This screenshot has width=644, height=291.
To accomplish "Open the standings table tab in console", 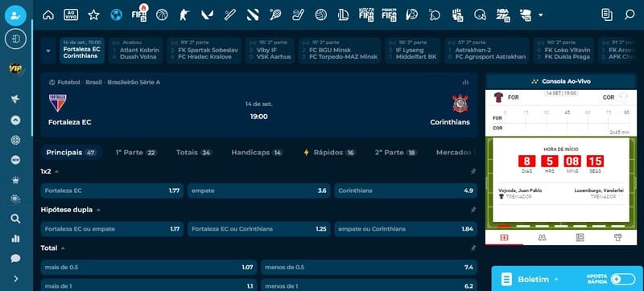I will (x=580, y=238).
